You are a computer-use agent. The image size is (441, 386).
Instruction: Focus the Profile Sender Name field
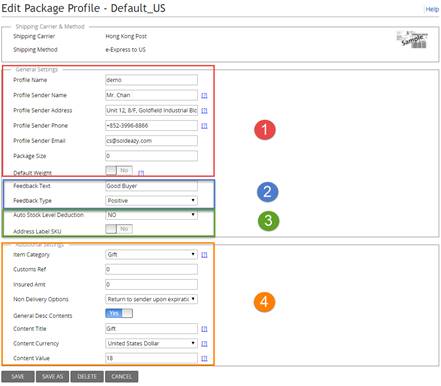pyautogui.click(x=151, y=95)
